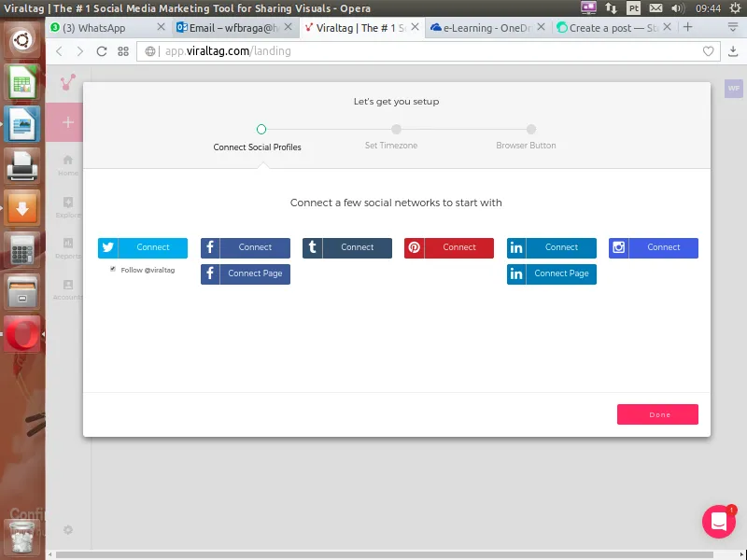747x560 pixels.
Task: Open the system power gear menu
Action: 736,7
